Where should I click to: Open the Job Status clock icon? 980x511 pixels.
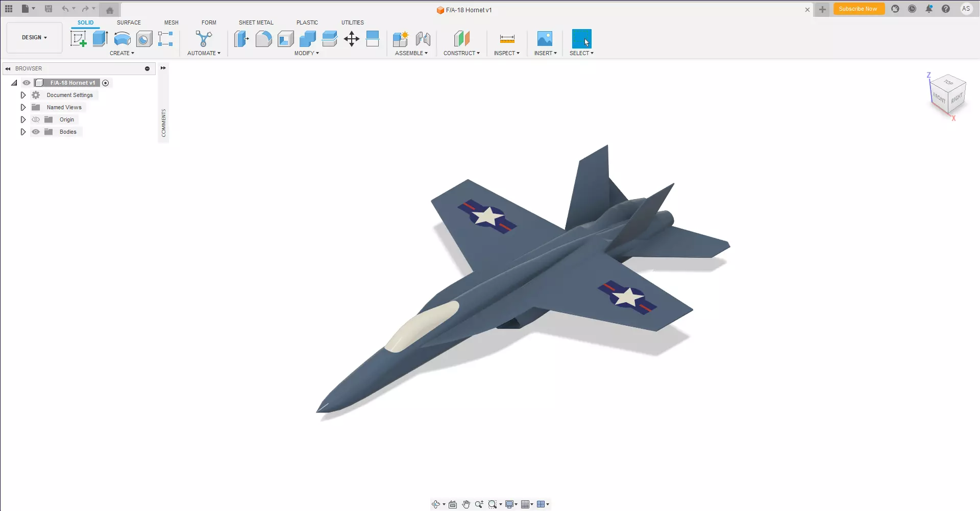[912, 9]
